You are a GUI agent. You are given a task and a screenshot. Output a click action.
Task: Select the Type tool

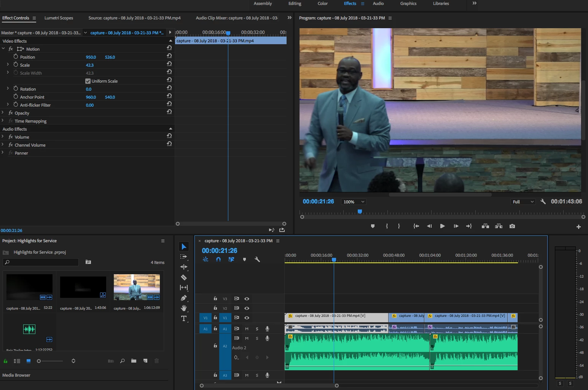pos(184,318)
